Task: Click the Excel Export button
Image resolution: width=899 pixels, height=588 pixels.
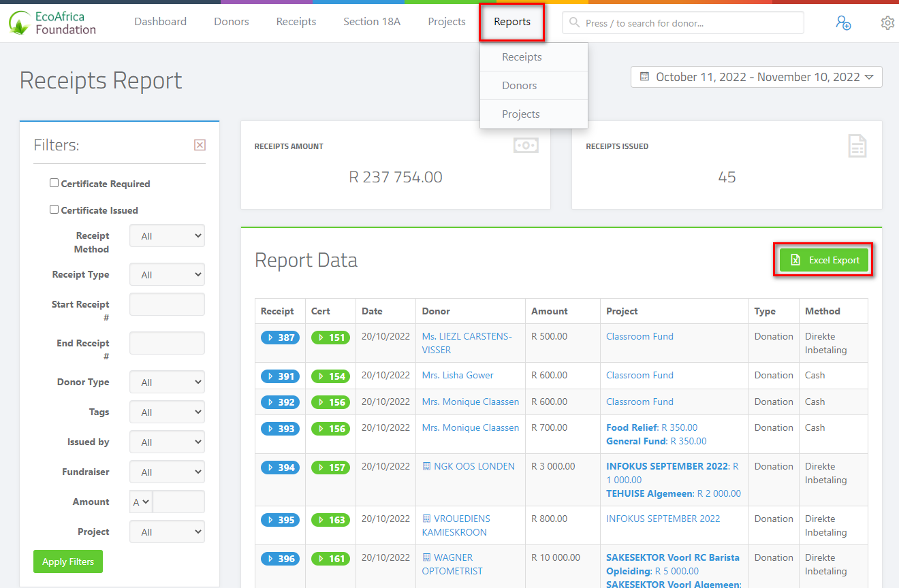Action: tap(823, 259)
